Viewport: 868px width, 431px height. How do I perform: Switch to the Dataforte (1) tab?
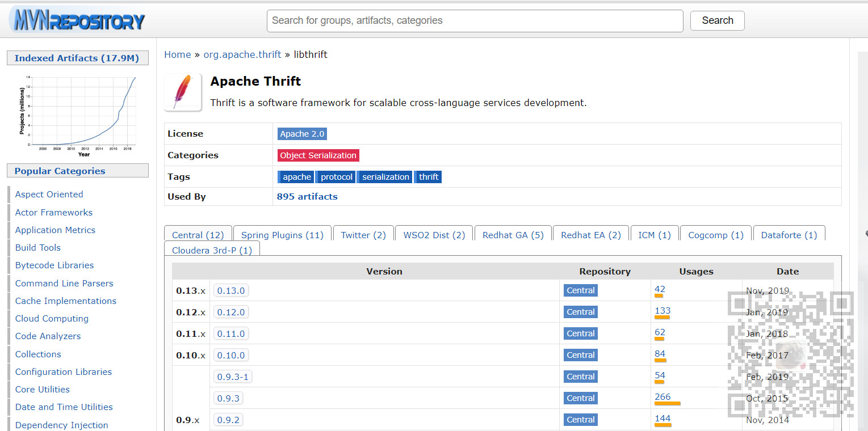point(789,235)
